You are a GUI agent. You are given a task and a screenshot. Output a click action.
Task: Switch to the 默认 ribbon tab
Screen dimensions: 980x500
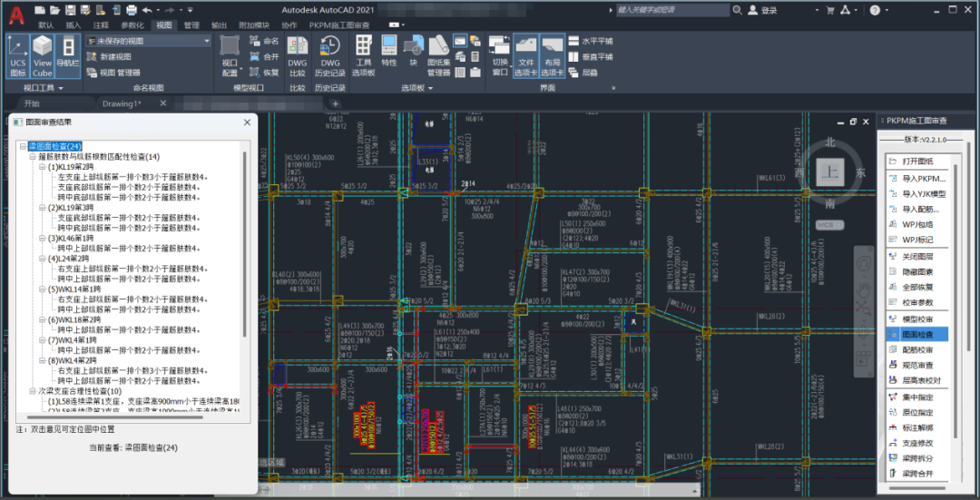(45, 25)
